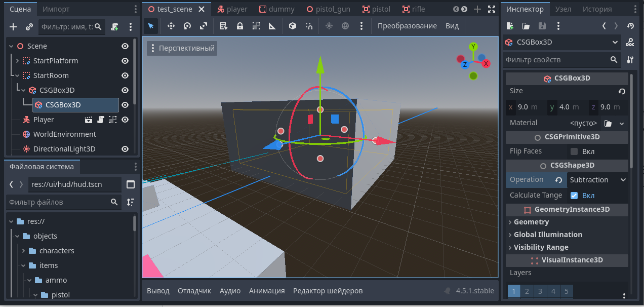Screen dimensions: 644x307
Task: Open the DOC documentation icon in Inspector
Action: [630, 42]
